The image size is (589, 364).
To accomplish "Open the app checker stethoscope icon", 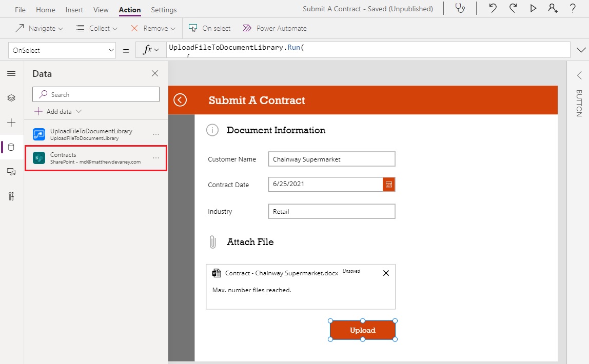I will [460, 8].
